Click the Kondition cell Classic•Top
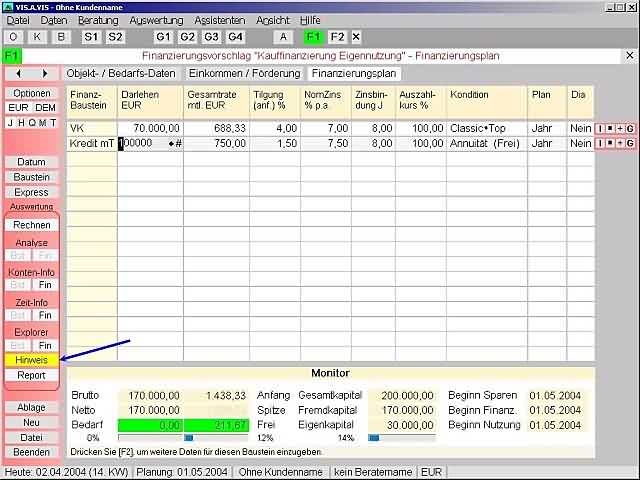Image resolution: width=640 pixels, height=480 pixels. [x=487, y=128]
